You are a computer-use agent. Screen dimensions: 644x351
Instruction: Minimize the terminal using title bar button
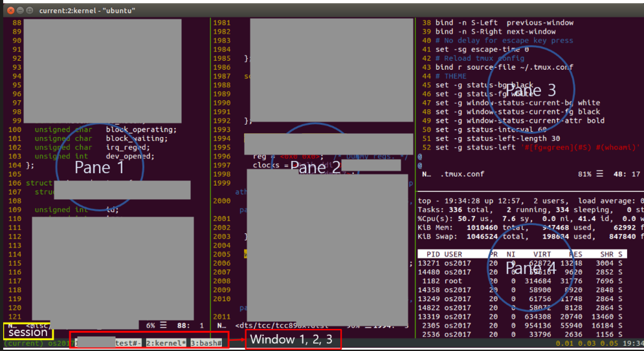point(21,10)
